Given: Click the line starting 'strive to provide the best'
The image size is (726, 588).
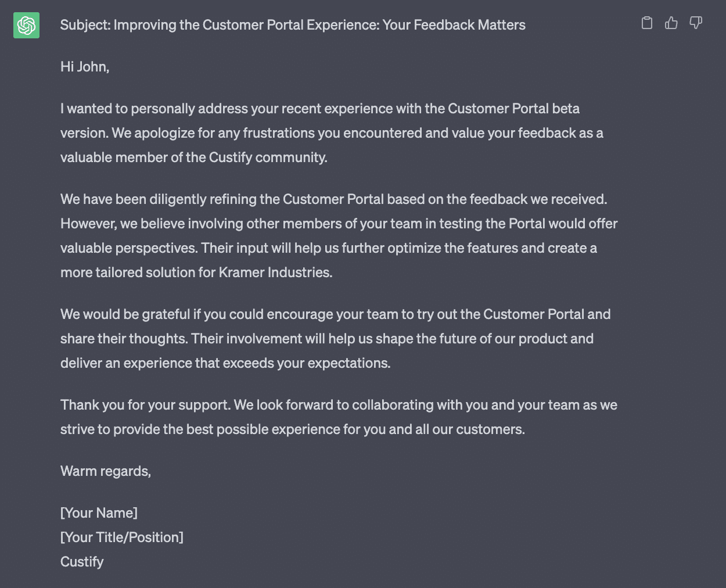Looking at the screenshot, I should [x=293, y=429].
